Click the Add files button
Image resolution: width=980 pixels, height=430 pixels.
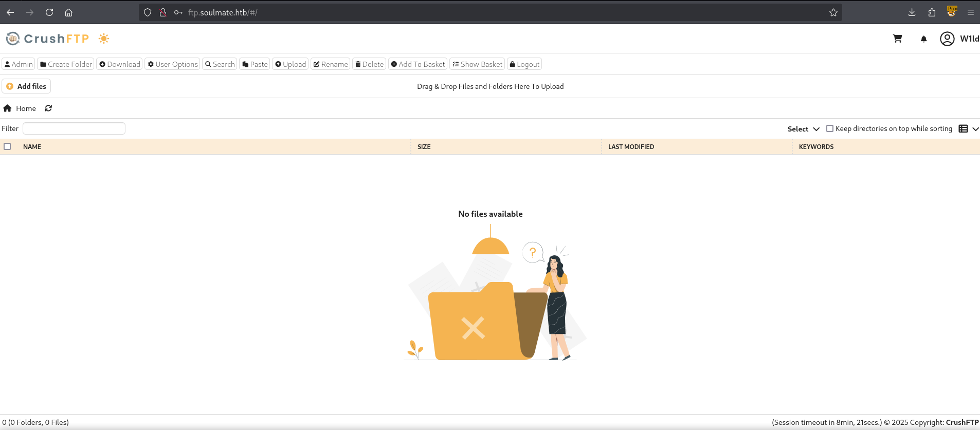[26, 86]
